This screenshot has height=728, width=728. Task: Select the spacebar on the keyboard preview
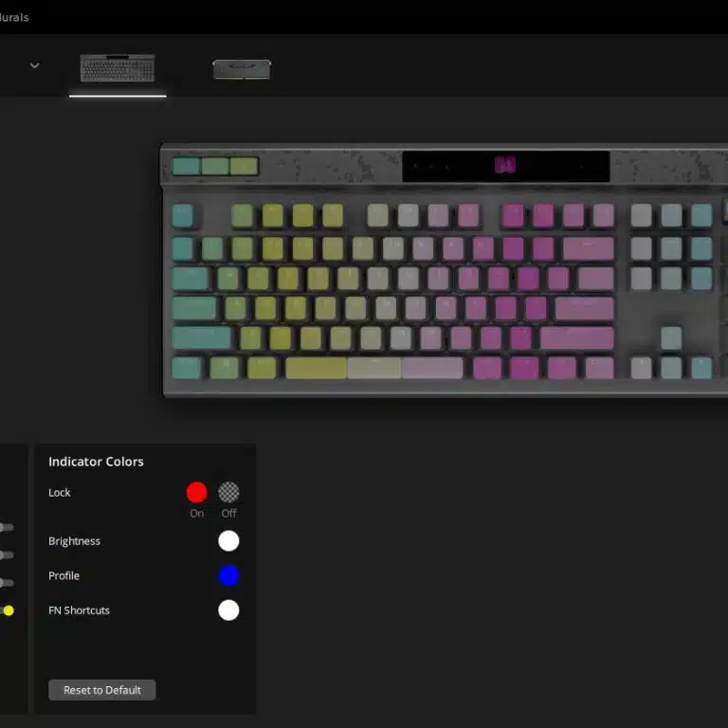tap(373, 368)
